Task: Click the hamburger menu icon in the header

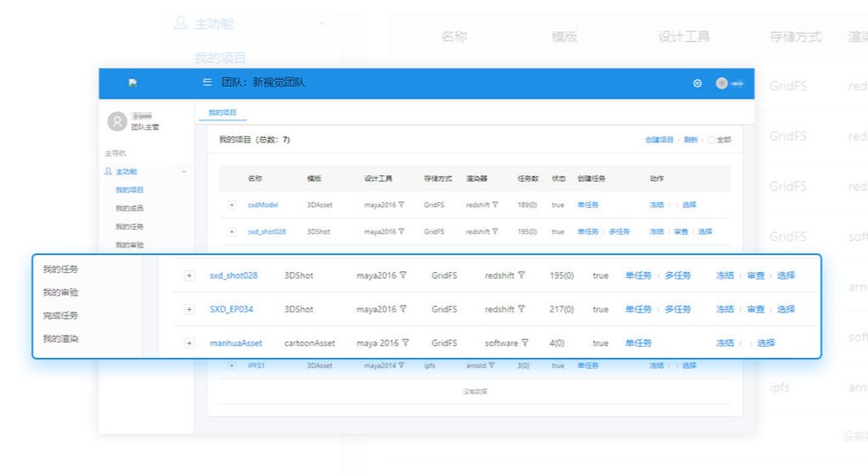Action: (207, 83)
